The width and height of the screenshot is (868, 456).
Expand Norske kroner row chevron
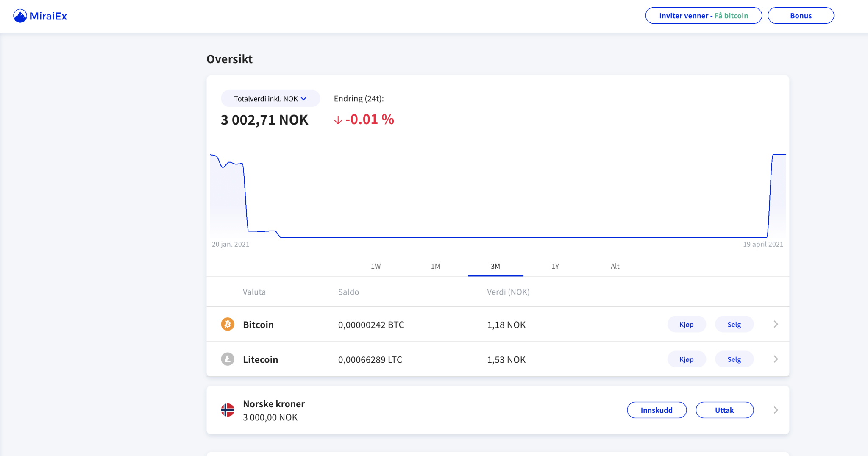pos(776,410)
